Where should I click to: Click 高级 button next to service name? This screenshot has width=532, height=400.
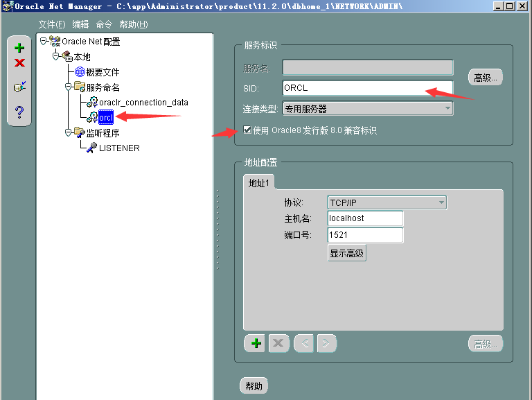point(485,78)
